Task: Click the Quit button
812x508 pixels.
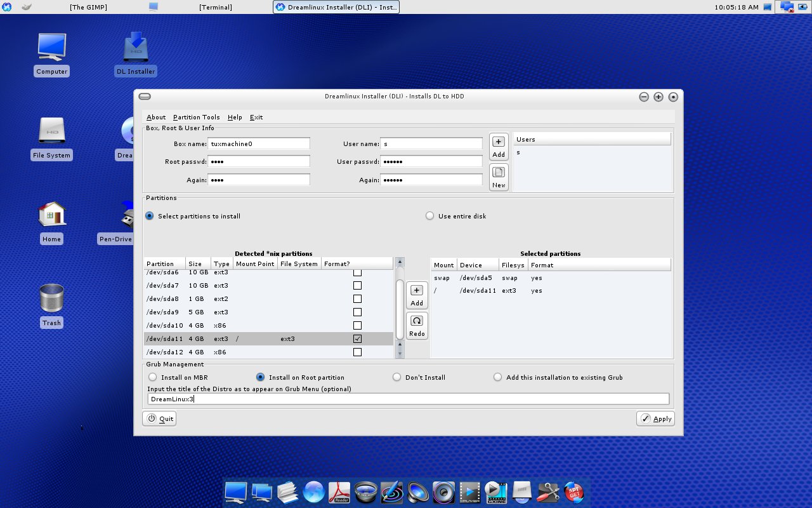Action: pos(159,419)
